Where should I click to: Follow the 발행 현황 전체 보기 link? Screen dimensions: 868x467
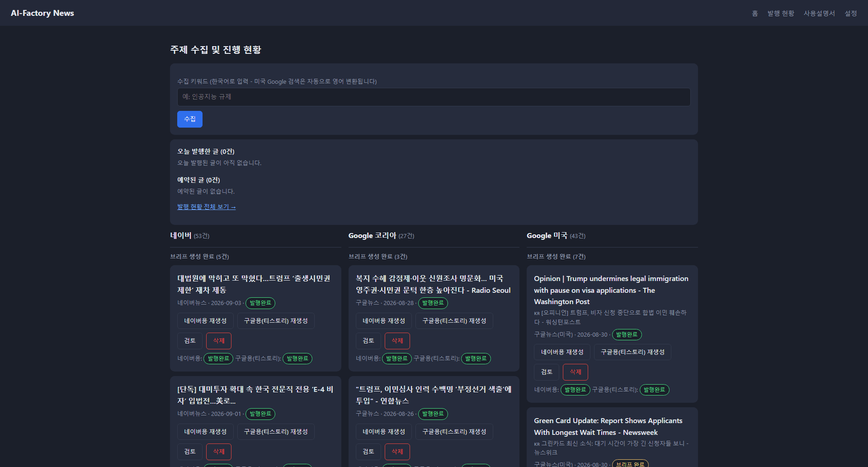207,207
